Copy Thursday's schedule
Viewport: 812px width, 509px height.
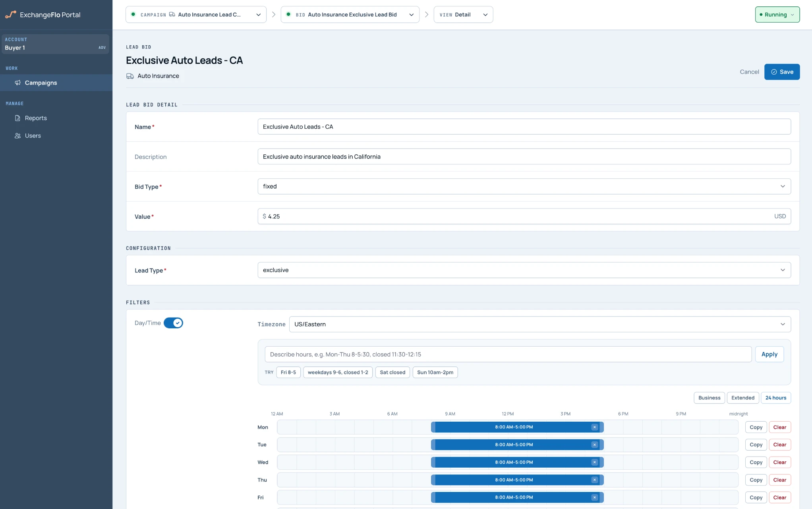point(756,480)
